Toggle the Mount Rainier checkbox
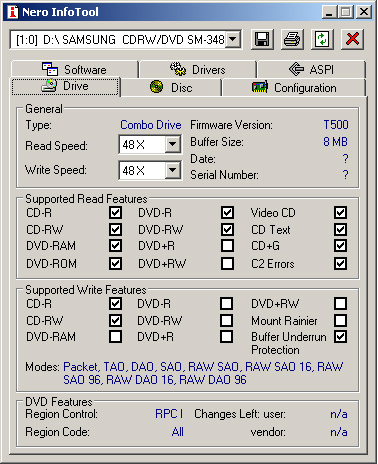Viewport: 378px width, 464px height. (340, 321)
